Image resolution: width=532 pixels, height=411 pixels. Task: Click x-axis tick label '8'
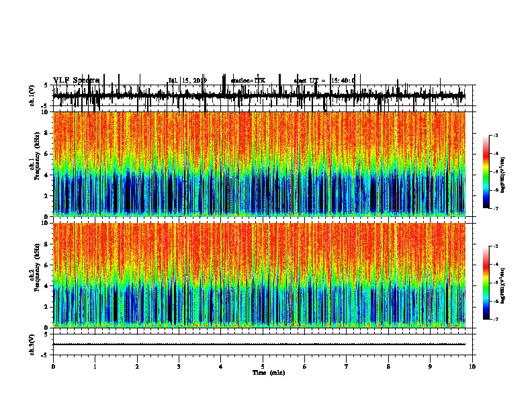tap(388, 367)
